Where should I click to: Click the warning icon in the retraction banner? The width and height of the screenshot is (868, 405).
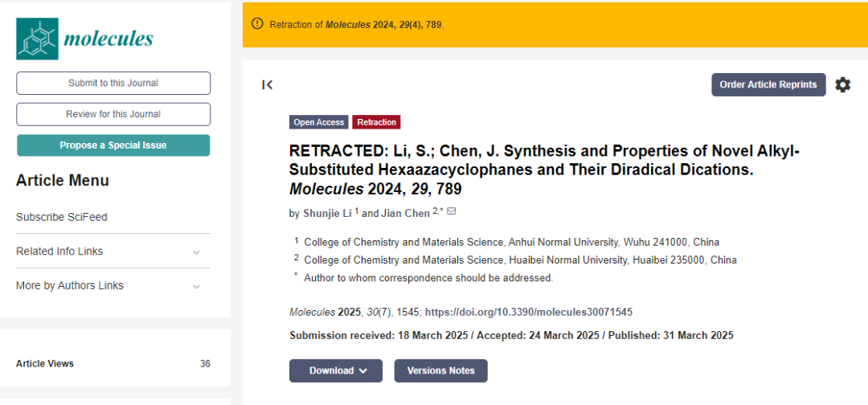pos(257,24)
